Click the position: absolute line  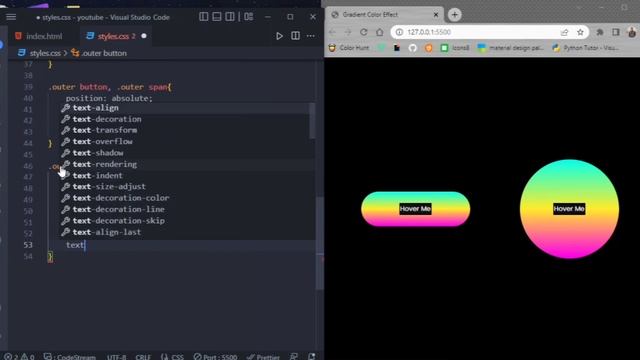(x=109, y=98)
